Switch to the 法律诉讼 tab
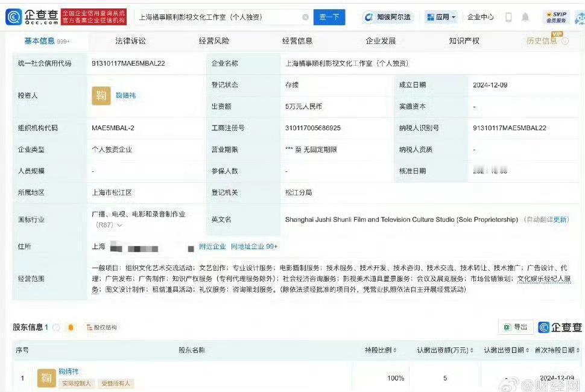Viewport: 585px width, 392px height. 130,41
